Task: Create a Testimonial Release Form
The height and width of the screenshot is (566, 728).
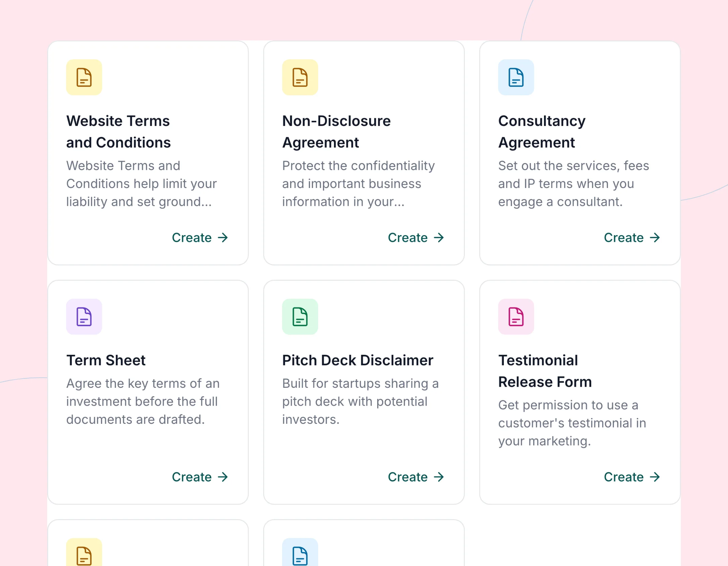Action: click(x=632, y=477)
